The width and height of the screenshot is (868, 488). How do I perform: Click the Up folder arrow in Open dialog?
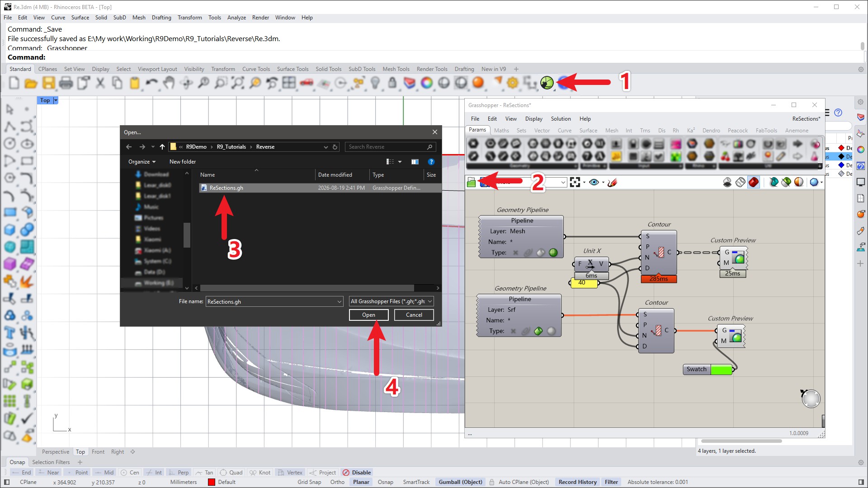[x=162, y=147]
